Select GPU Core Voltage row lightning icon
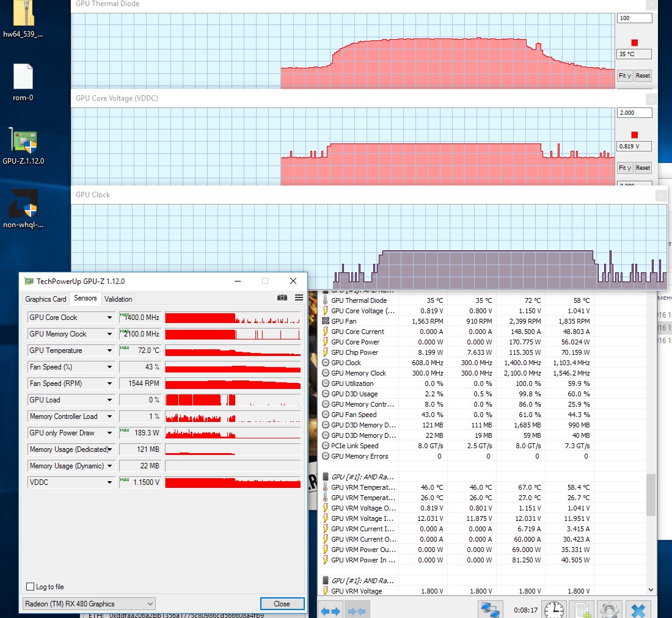Image resolution: width=672 pixels, height=618 pixels. pos(325,311)
